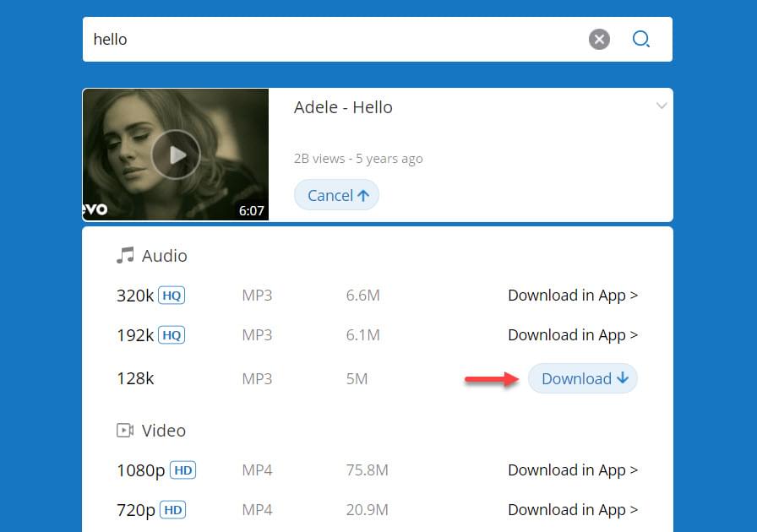Select the 128k quality label
The width and height of the screenshot is (757, 532).
pos(135,378)
